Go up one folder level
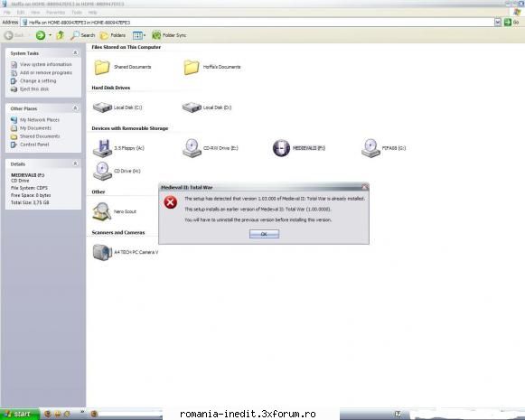 [x=61, y=35]
